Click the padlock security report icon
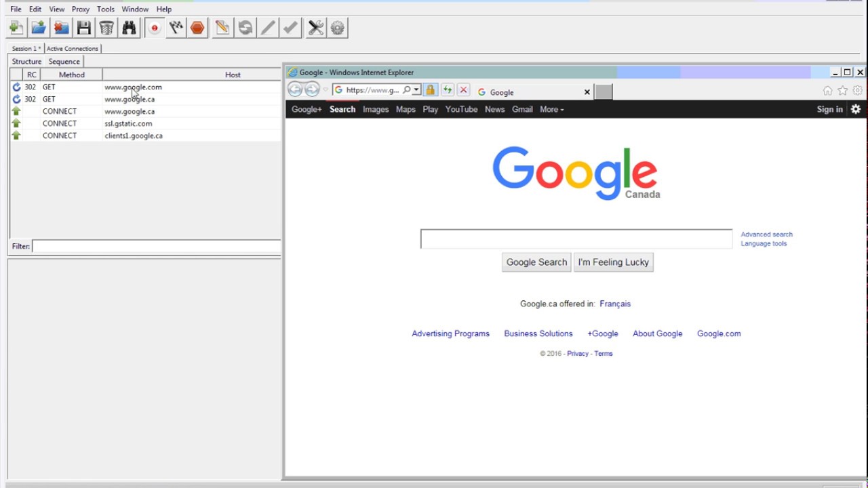 click(430, 89)
